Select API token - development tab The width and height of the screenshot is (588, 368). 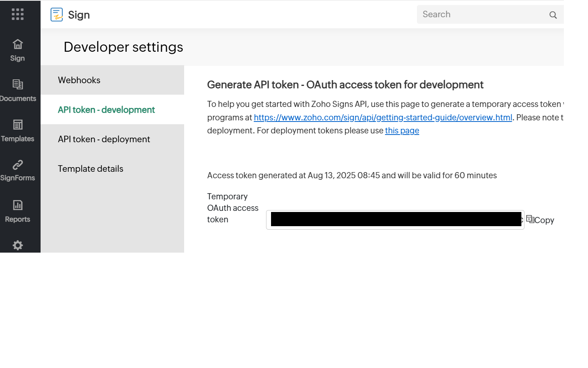point(112,110)
